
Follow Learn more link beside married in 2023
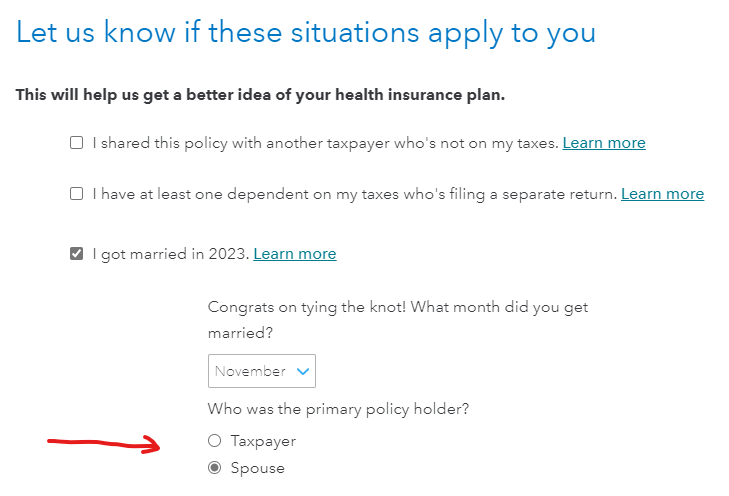(x=295, y=254)
